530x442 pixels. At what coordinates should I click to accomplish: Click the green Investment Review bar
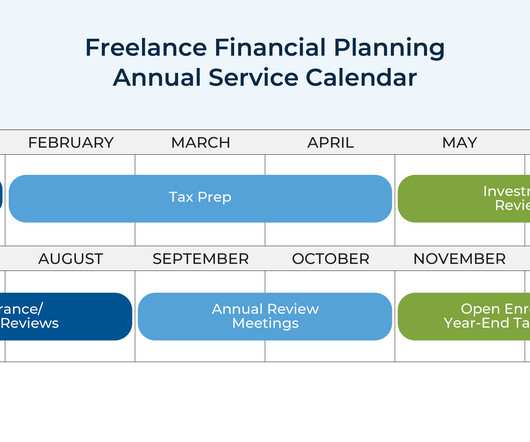click(x=464, y=199)
